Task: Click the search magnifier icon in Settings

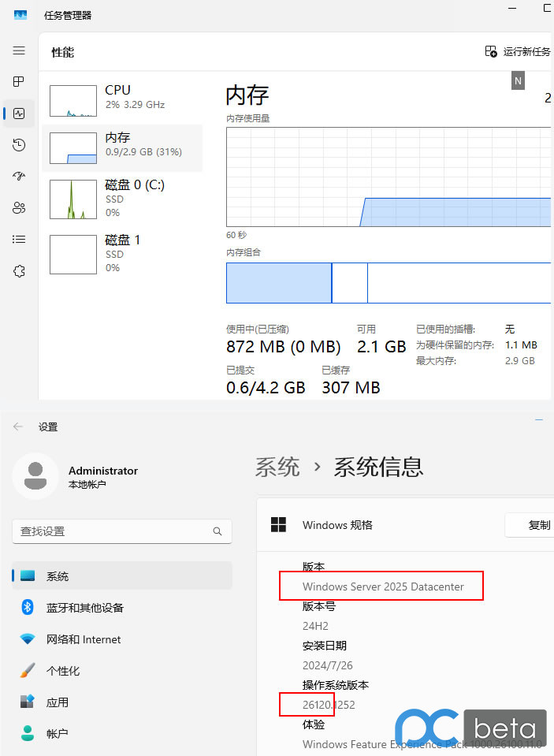Action: click(218, 531)
